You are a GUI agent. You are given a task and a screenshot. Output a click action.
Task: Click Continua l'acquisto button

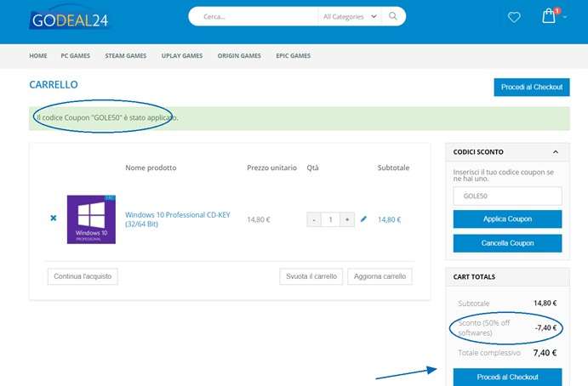(x=83, y=276)
